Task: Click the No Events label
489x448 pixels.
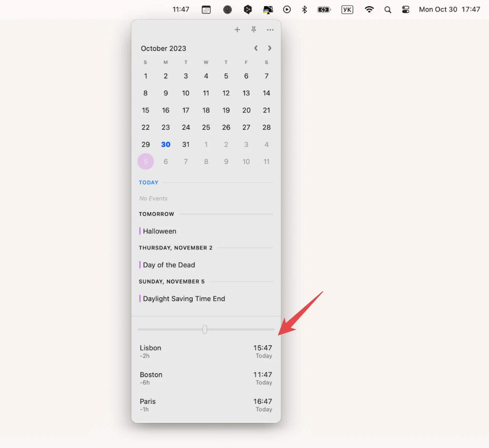Action: tap(153, 198)
